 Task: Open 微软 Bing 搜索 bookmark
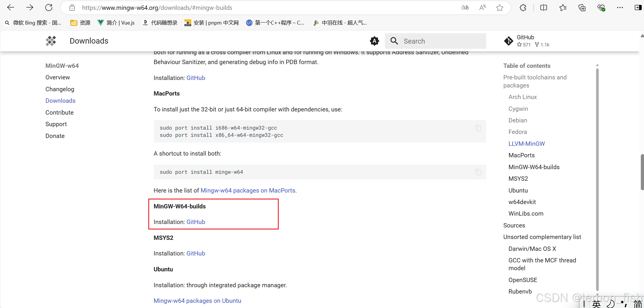tap(33, 23)
